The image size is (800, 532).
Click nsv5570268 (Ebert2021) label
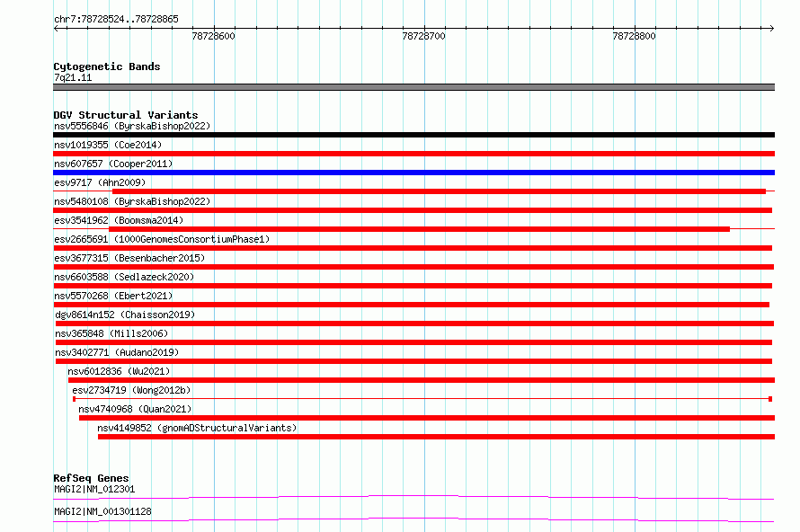(113, 296)
